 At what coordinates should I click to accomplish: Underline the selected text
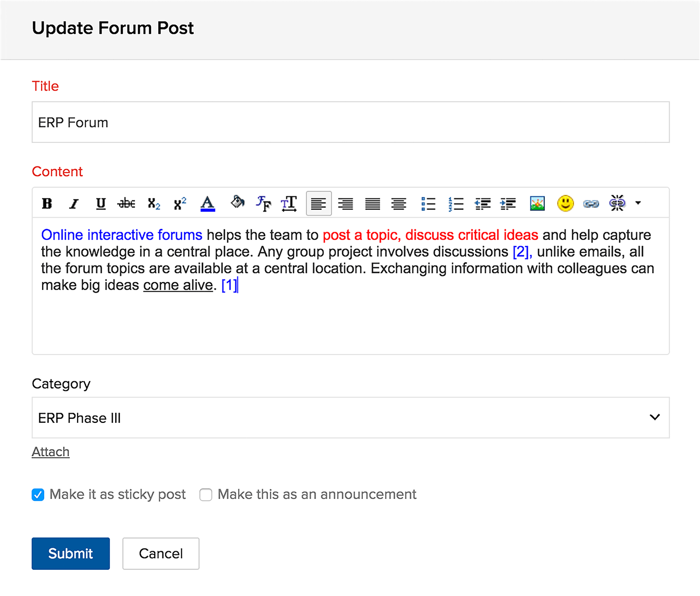[x=101, y=203]
